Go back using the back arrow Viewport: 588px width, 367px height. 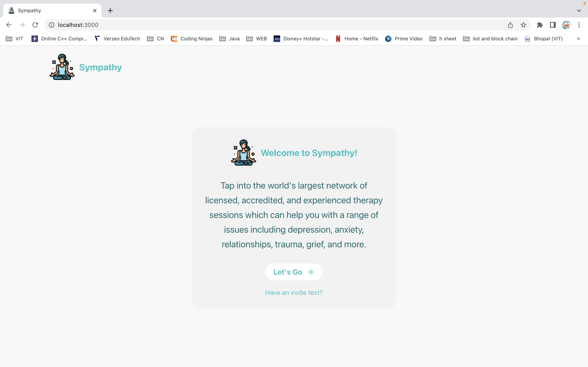[9, 25]
